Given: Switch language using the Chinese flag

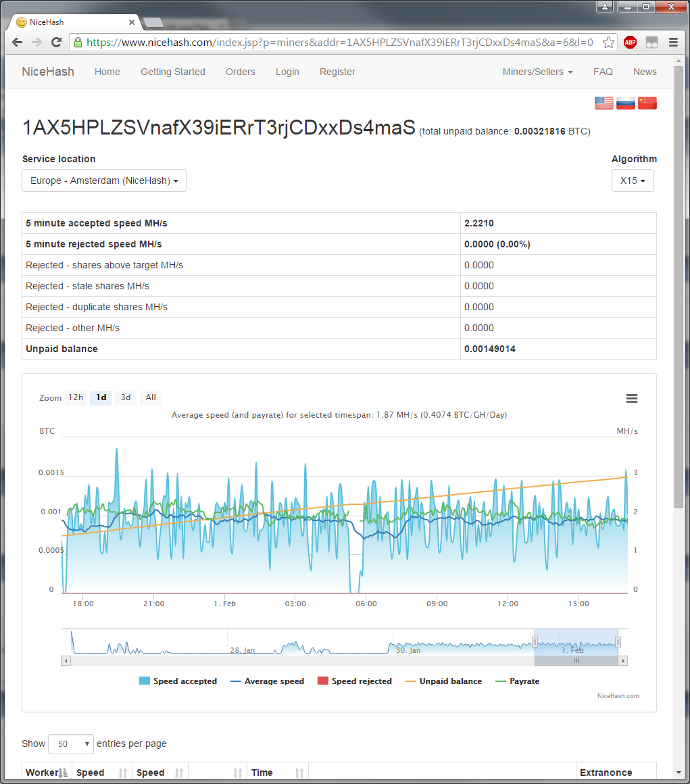Looking at the screenshot, I should [x=647, y=103].
